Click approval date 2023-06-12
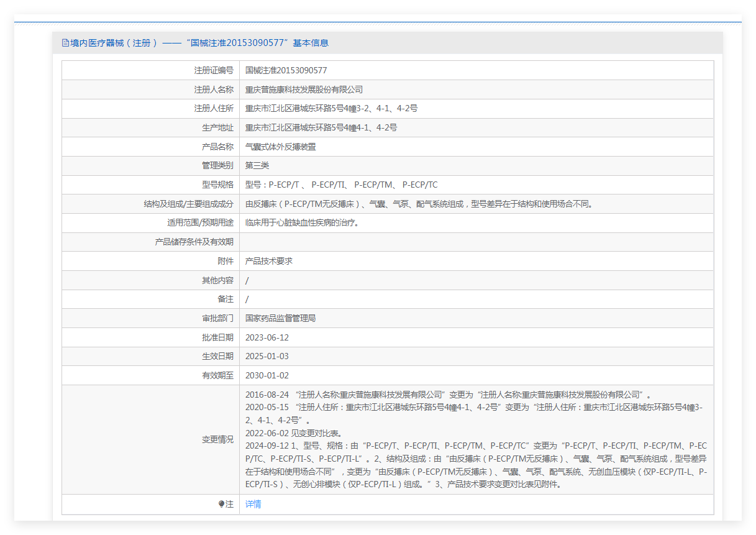 (x=267, y=338)
